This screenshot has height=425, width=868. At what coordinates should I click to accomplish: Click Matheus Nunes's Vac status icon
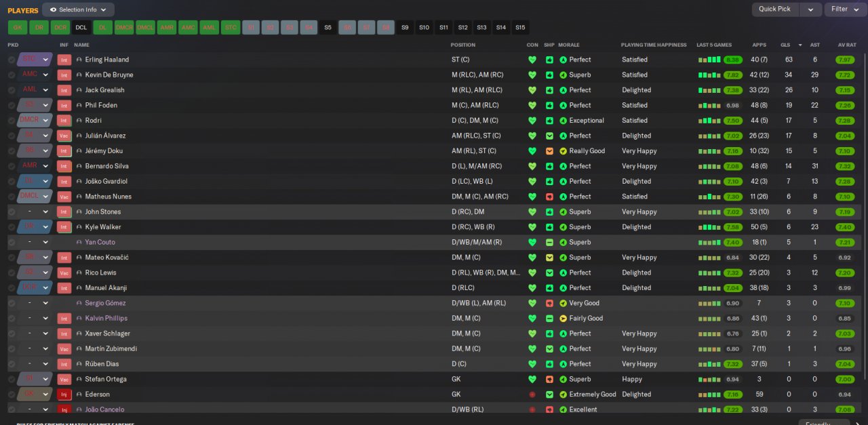point(64,197)
